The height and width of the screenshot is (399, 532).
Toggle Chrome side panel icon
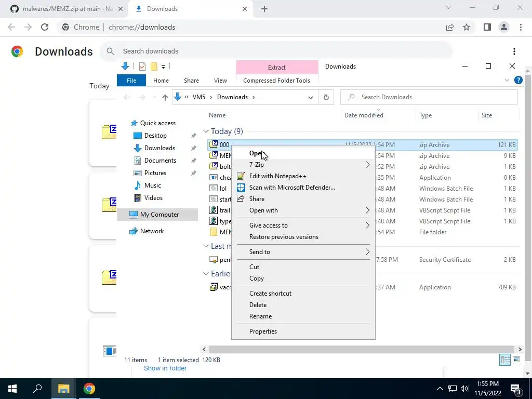(487, 27)
